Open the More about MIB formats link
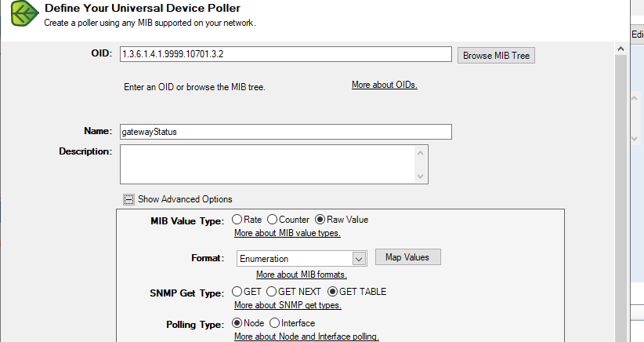The image size is (644, 342). click(302, 275)
